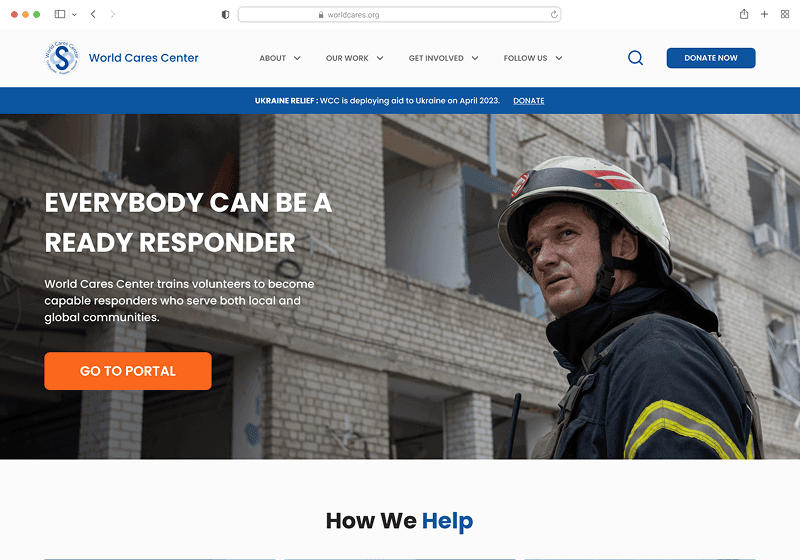
Task: Open the Safari share icon
Action: [744, 14]
